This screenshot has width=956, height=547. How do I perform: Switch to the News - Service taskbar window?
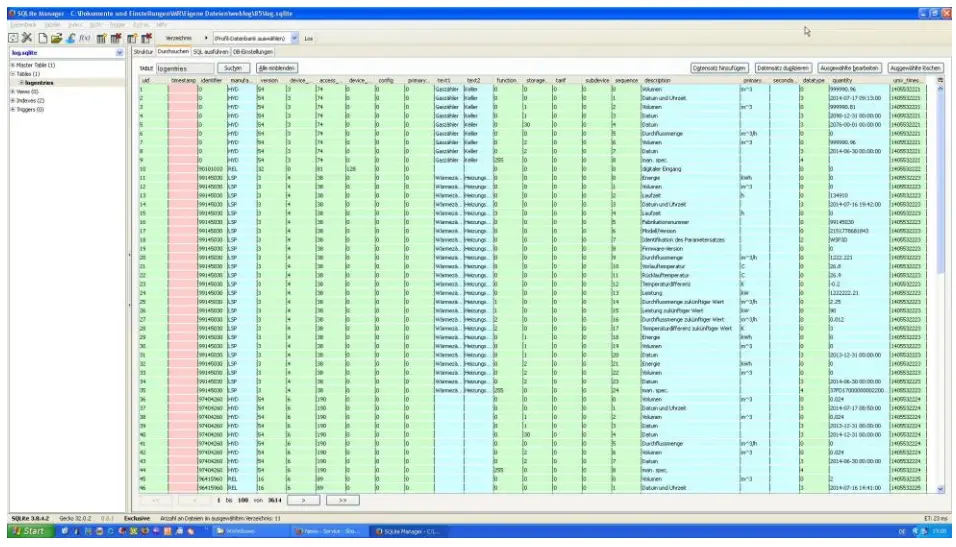(329, 532)
